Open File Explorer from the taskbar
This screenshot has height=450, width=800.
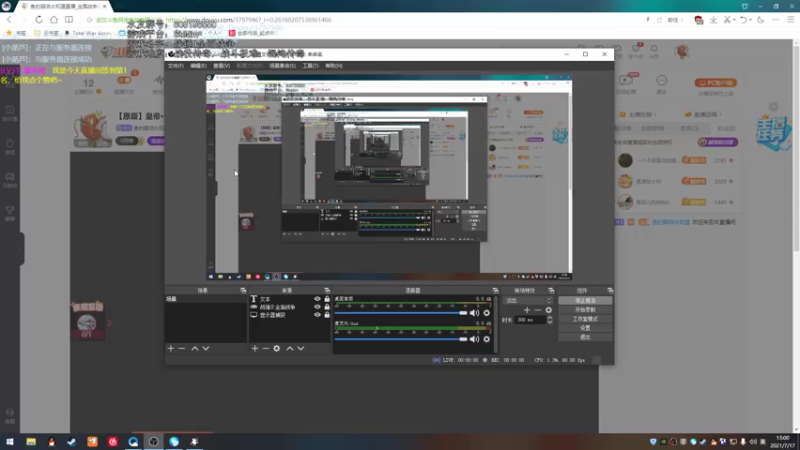(x=31, y=442)
